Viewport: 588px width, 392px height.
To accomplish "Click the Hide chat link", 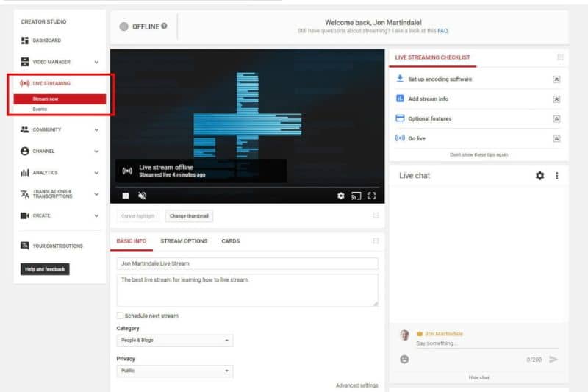I will [x=479, y=377].
